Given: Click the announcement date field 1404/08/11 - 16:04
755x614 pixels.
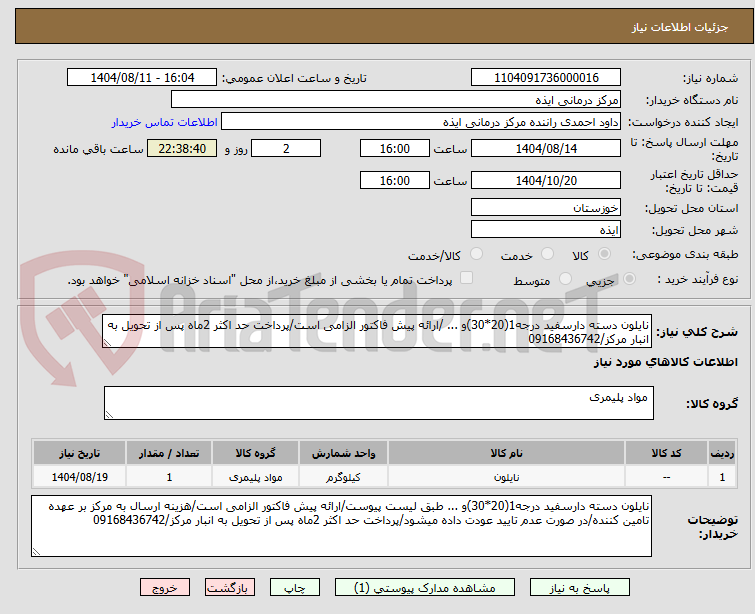Looking at the screenshot, I should point(142,78).
